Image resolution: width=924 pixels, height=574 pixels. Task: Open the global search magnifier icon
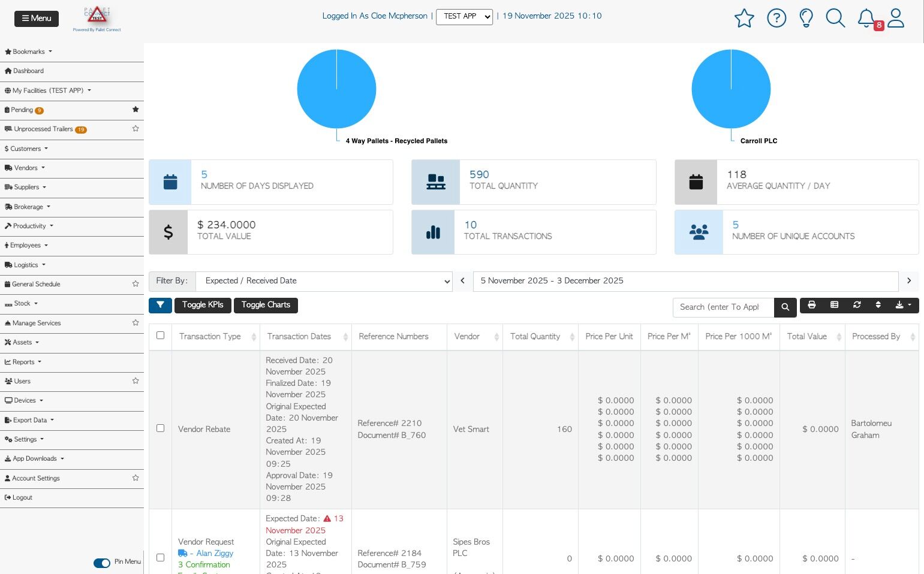(835, 18)
